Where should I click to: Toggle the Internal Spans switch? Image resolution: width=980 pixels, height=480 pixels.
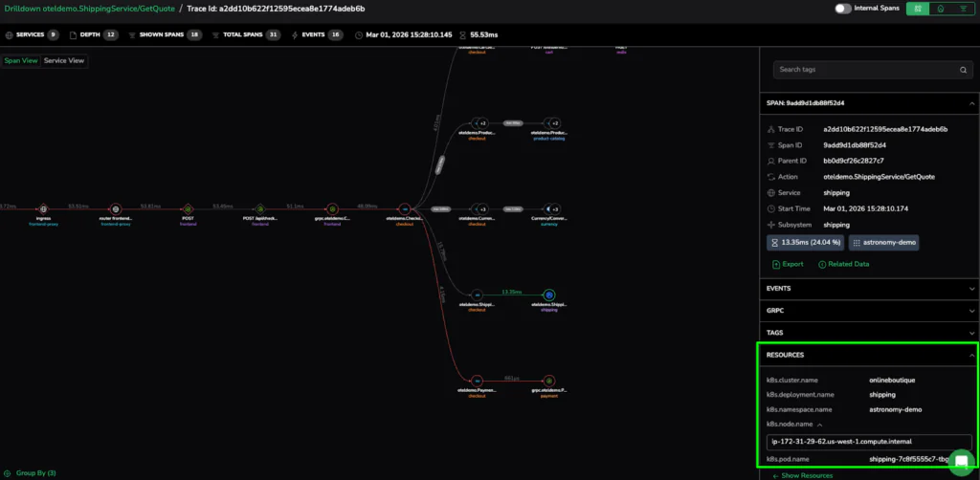click(842, 9)
